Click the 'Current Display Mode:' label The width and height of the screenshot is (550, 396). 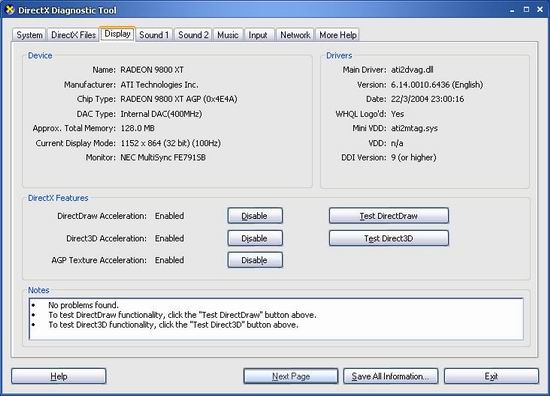click(x=75, y=143)
